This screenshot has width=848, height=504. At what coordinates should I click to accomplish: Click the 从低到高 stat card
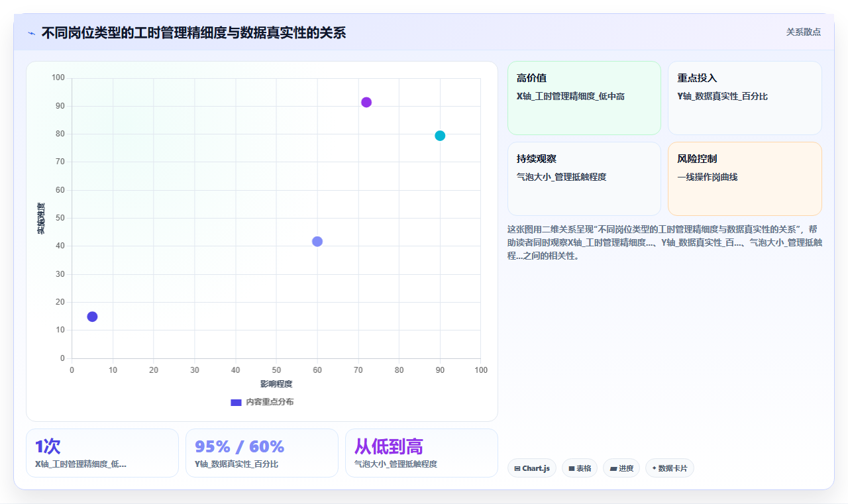421,453
